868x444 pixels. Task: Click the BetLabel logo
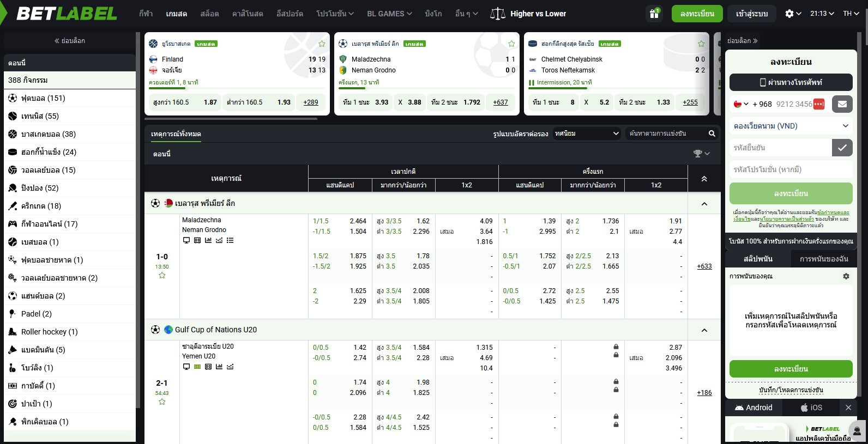(x=67, y=14)
